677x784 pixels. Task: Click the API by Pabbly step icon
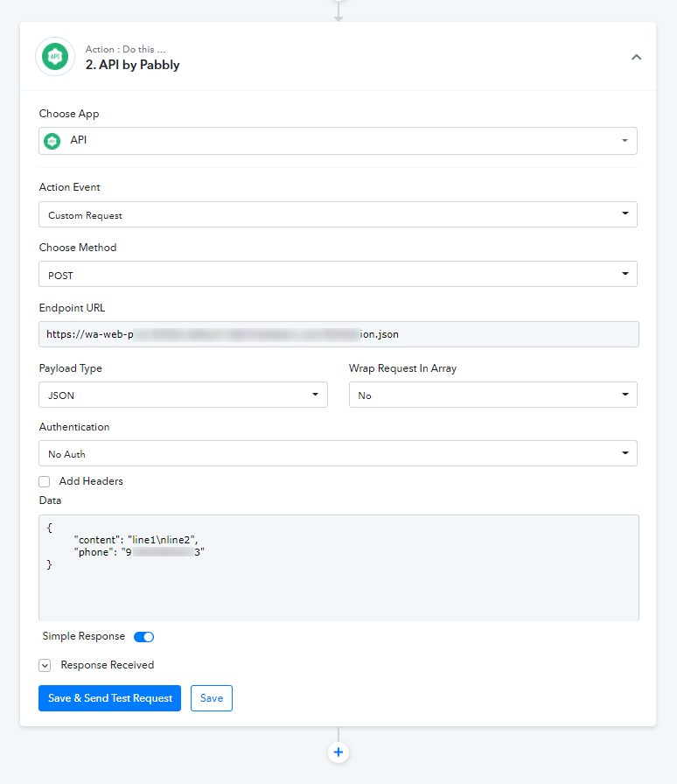pyautogui.click(x=55, y=57)
